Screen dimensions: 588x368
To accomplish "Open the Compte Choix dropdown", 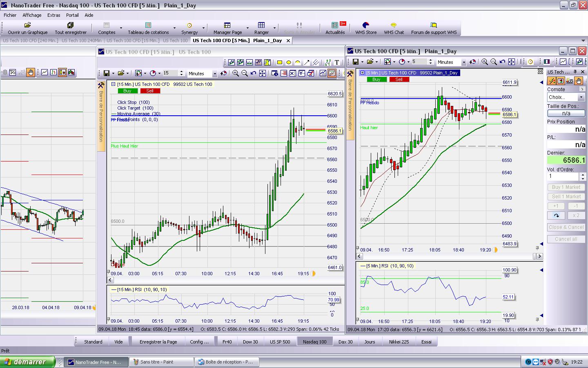I will click(581, 97).
